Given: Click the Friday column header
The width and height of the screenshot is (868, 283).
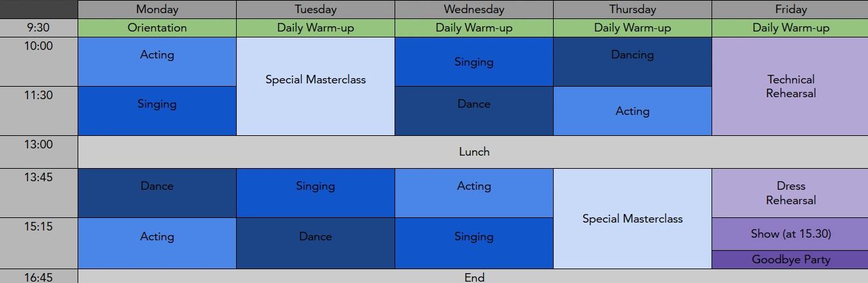Looking at the screenshot, I should [x=790, y=9].
